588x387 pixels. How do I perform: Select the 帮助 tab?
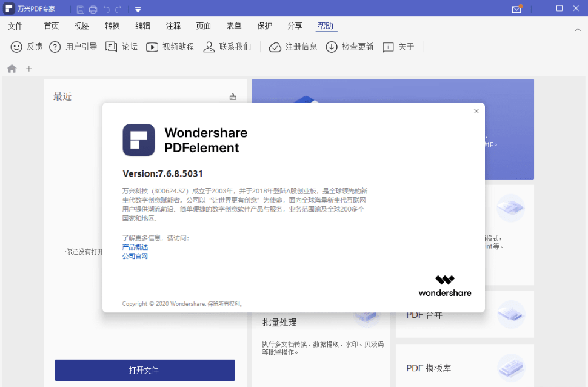[x=326, y=25]
